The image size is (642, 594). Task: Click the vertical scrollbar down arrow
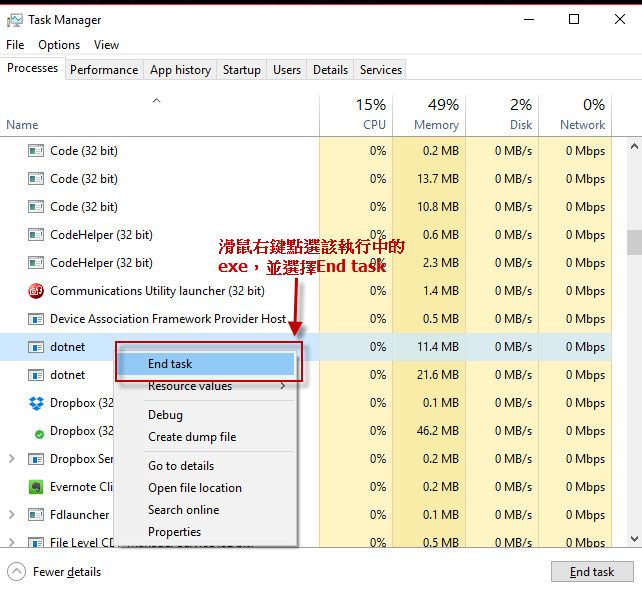[x=633, y=540]
